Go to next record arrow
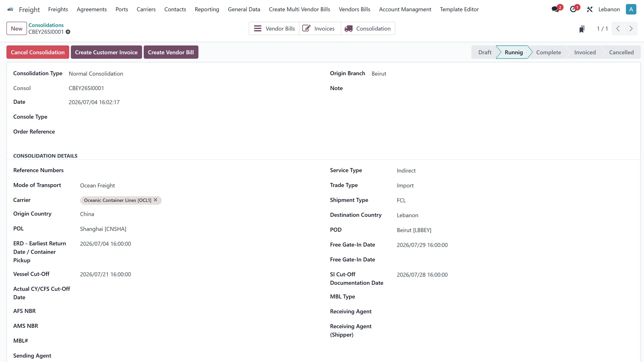The height and width of the screenshot is (362, 644). tap(631, 29)
